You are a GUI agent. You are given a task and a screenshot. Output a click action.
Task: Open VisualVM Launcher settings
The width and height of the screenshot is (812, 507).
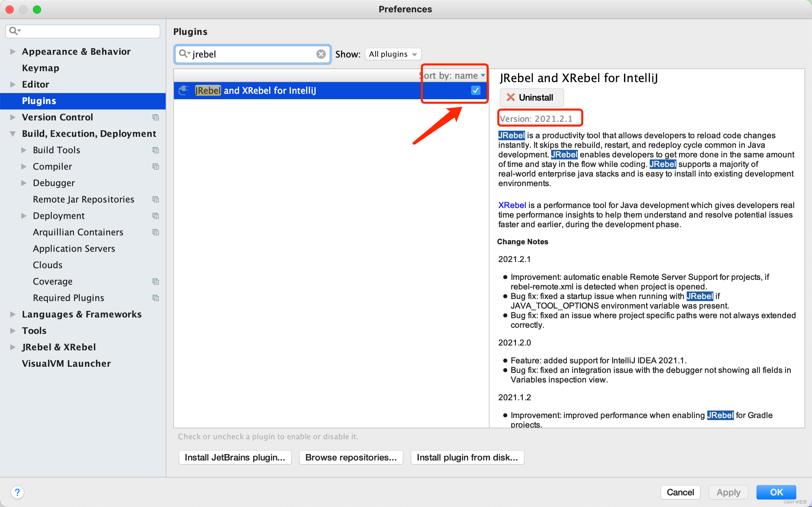[x=66, y=364]
